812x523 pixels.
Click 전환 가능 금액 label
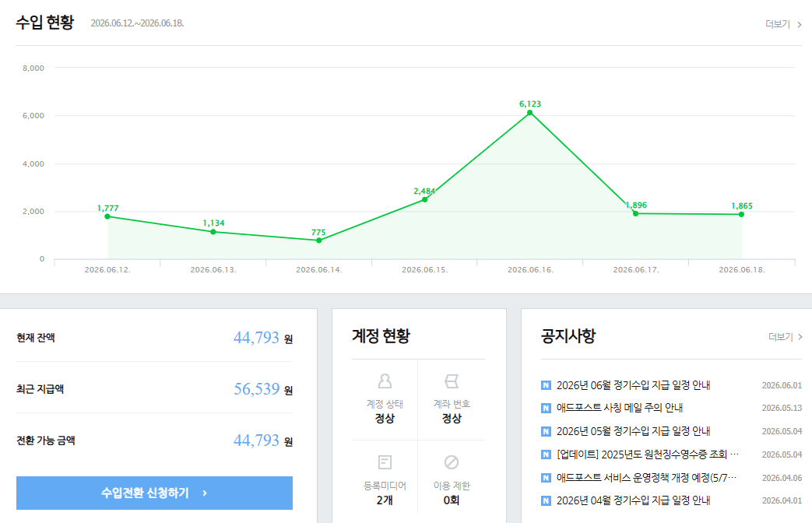(46, 441)
